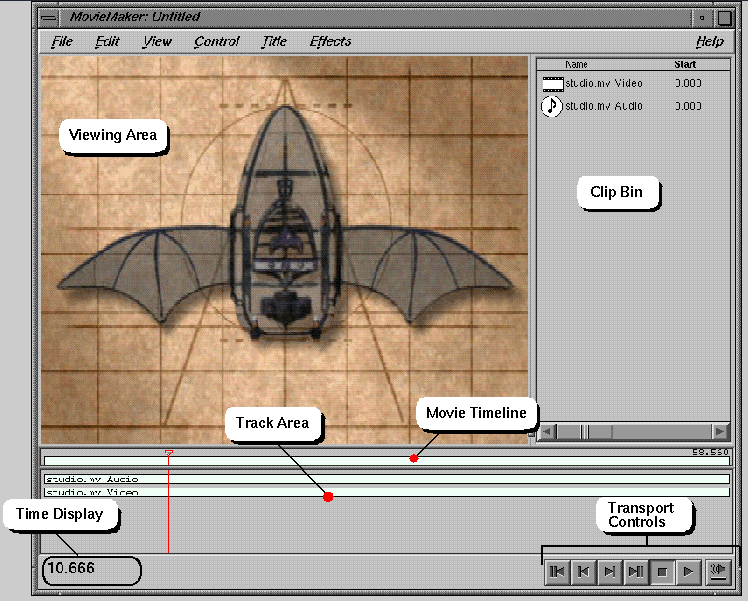Screen dimensions: 748x601
Task: Jump to the beginning of the movie
Action: [x=557, y=571]
